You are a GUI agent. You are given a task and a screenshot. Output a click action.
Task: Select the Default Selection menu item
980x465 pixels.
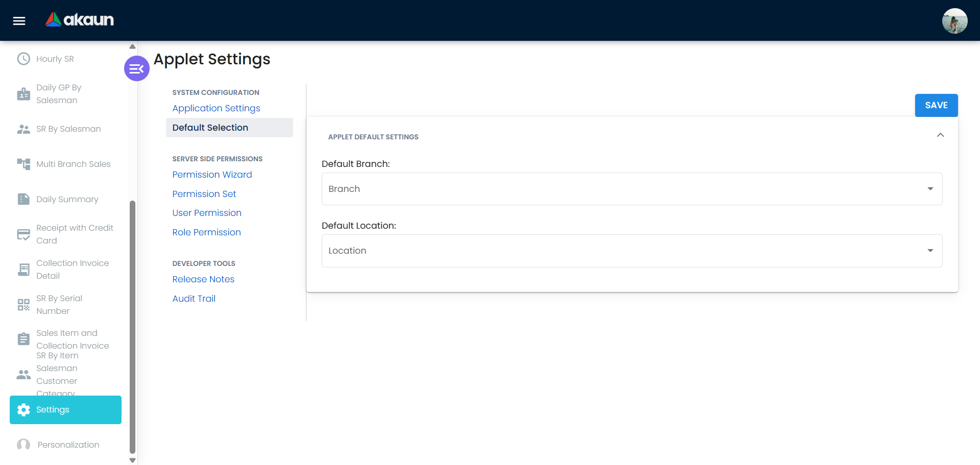click(210, 127)
